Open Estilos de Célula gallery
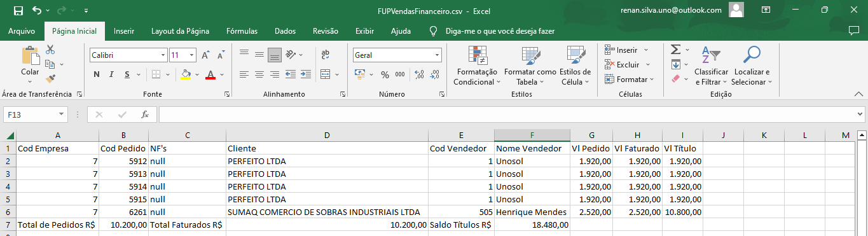868x236 pixels. point(575,66)
